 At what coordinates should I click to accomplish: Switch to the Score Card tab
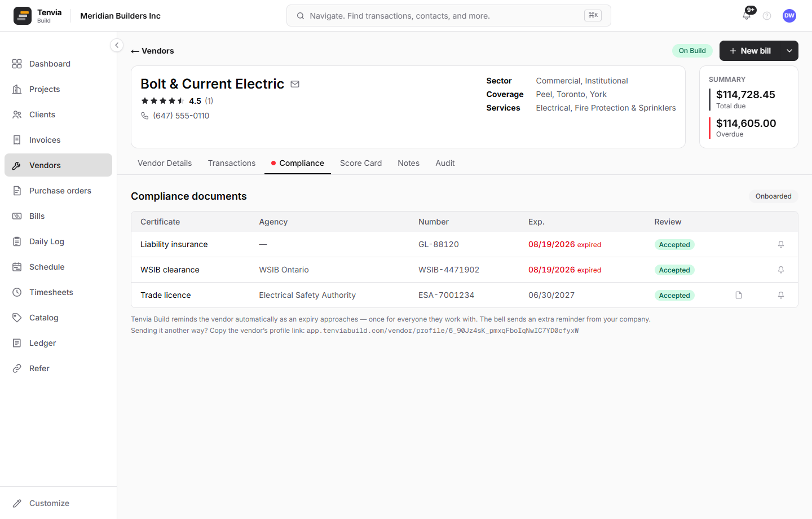(361, 163)
